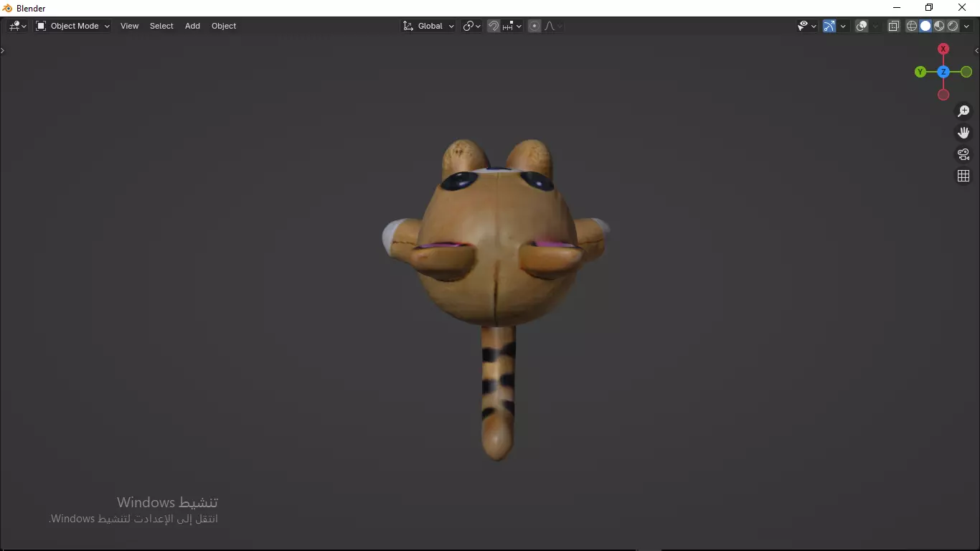Open the shading options dropdown

(966, 26)
